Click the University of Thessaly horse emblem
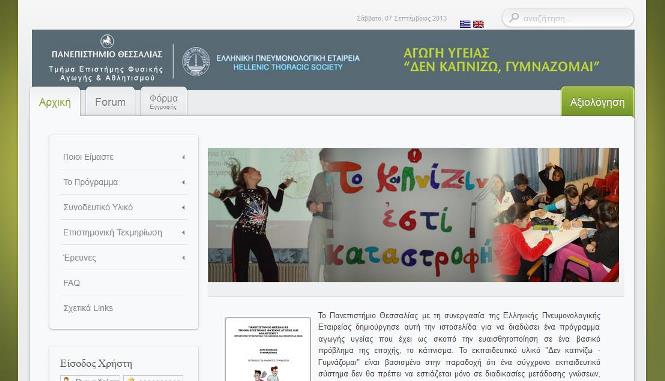Viewport: 665px width, 381px height. coord(107,41)
